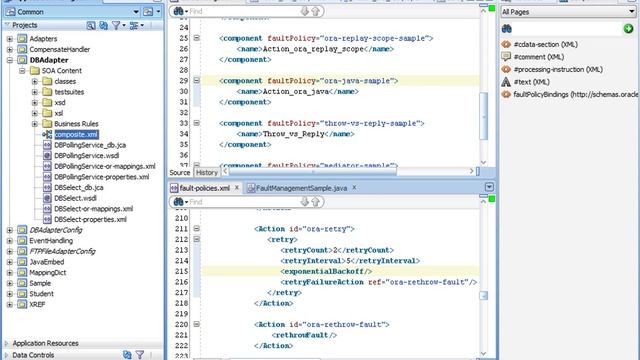This screenshot has width=640, height=360.
Task: Click the DBAdapterConfig project icon
Action: pos(22,230)
